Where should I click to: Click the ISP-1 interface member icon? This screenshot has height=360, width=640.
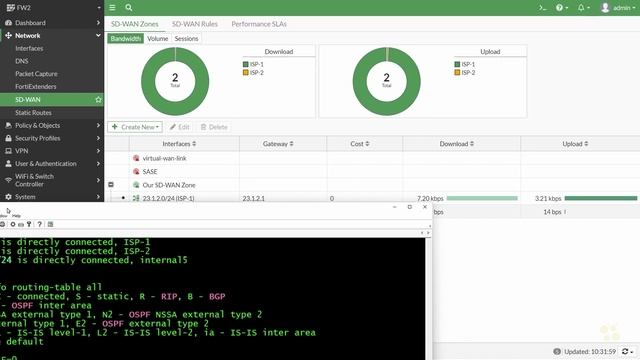[x=136, y=198]
